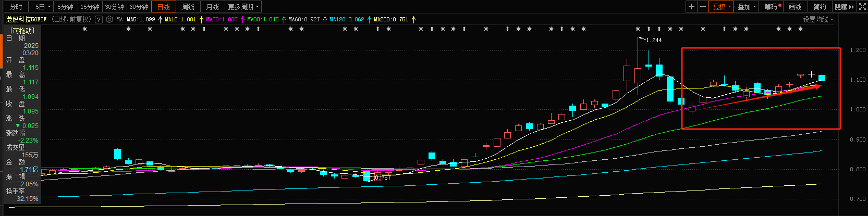Click the MA label beside gear icon
The width and height of the screenshot is (868, 216).
tap(120, 19)
